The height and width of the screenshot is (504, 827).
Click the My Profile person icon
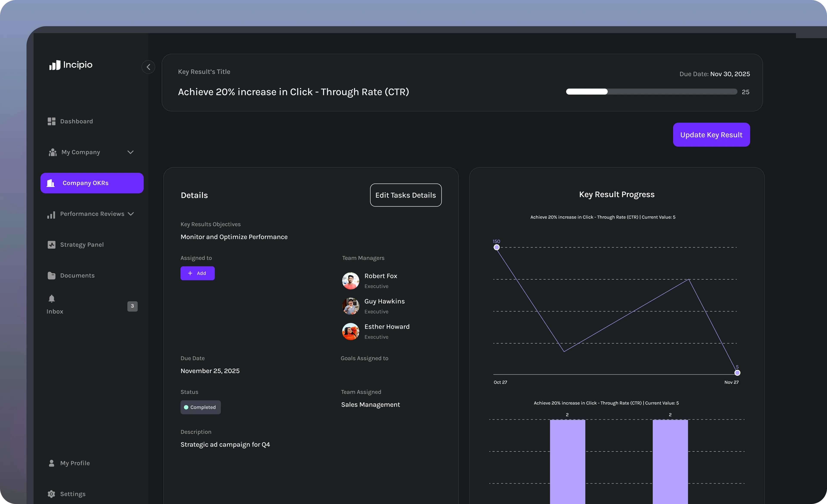51,463
